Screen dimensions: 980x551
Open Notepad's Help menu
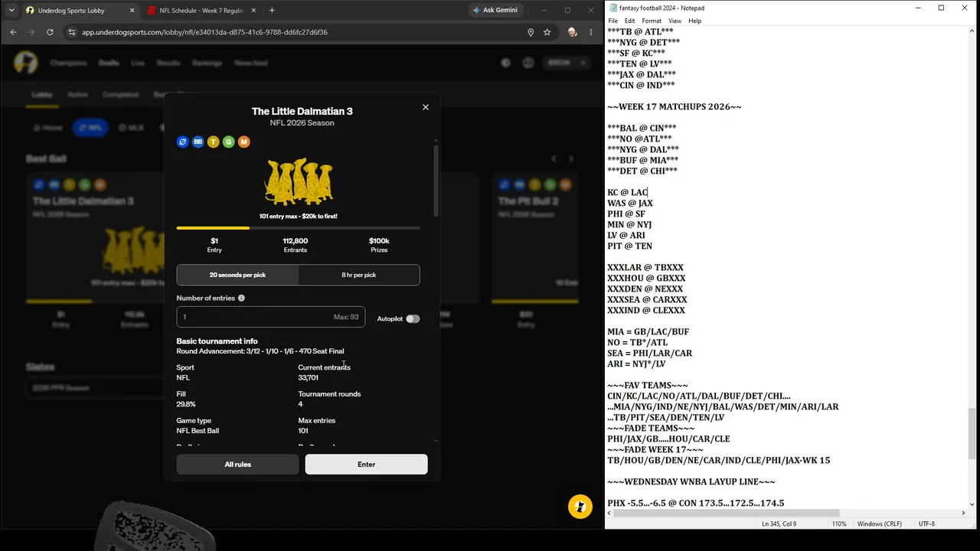(x=694, y=21)
